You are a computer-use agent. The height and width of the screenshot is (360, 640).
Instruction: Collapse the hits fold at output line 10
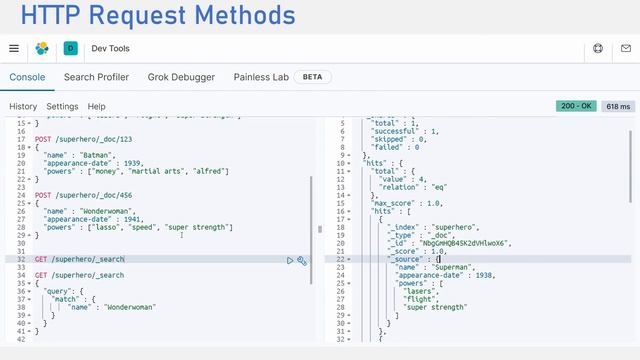349,163
